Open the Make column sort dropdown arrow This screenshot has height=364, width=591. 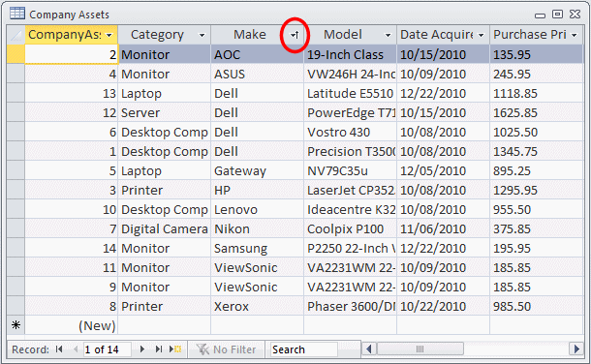tap(295, 35)
